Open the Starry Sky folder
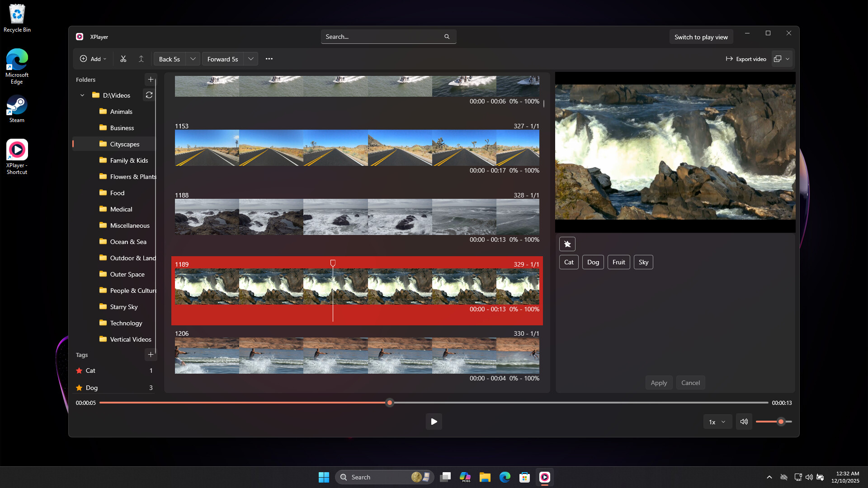The image size is (868, 488). (123, 307)
